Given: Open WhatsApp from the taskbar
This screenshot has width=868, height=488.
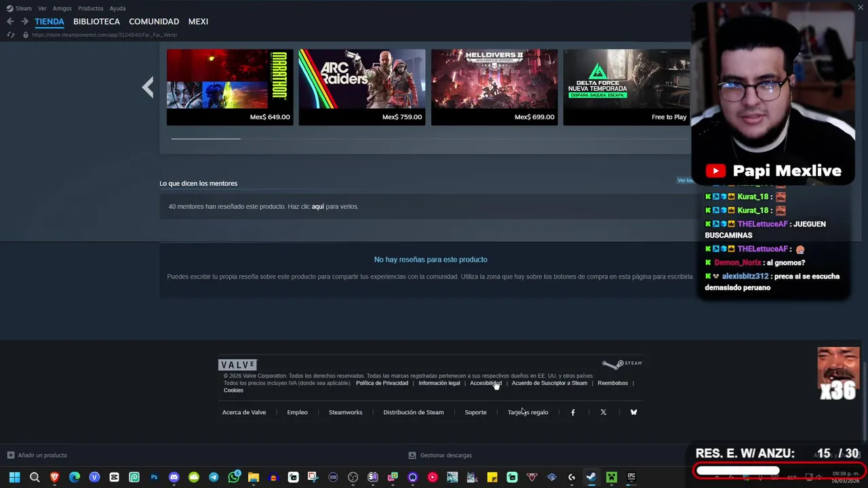Looking at the screenshot, I should click(x=234, y=477).
